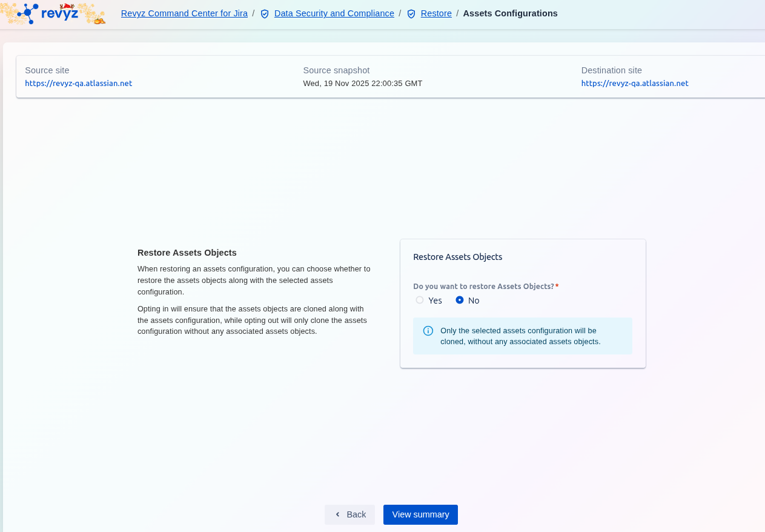Click the Revyz logo
The width and height of the screenshot is (765, 532).
(52, 13)
